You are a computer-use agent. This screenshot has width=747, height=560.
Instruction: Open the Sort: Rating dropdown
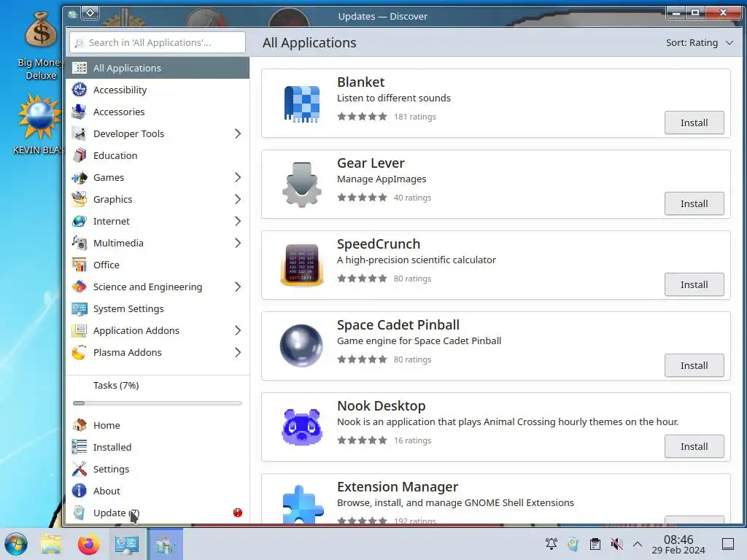pyautogui.click(x=700, y=42)
